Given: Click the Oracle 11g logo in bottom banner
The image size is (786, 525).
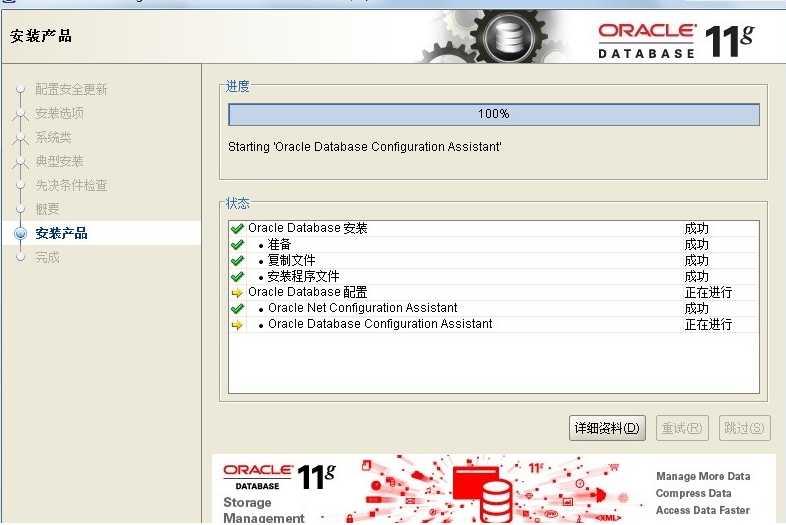Looking at the screenshot, I should (279, 477).
